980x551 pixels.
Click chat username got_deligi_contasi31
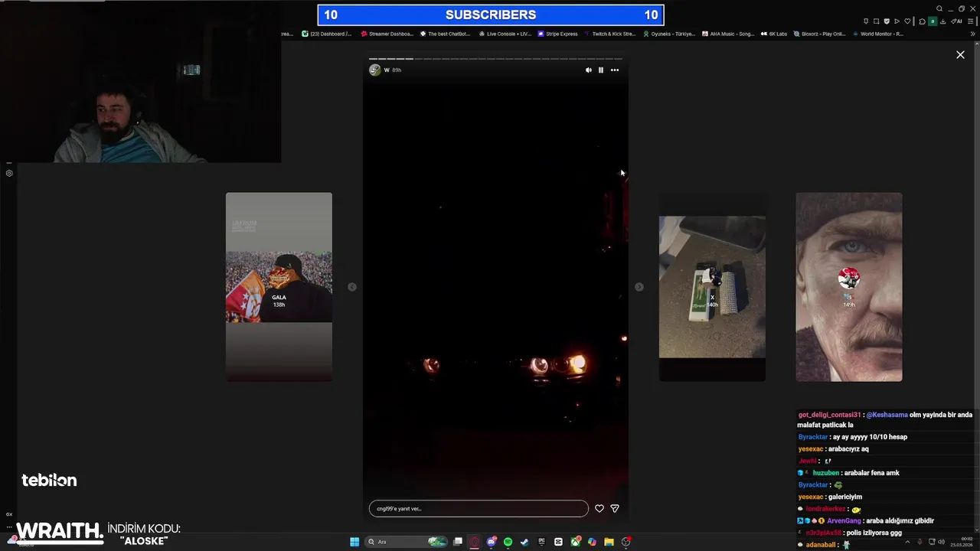[x=830, y=415]
